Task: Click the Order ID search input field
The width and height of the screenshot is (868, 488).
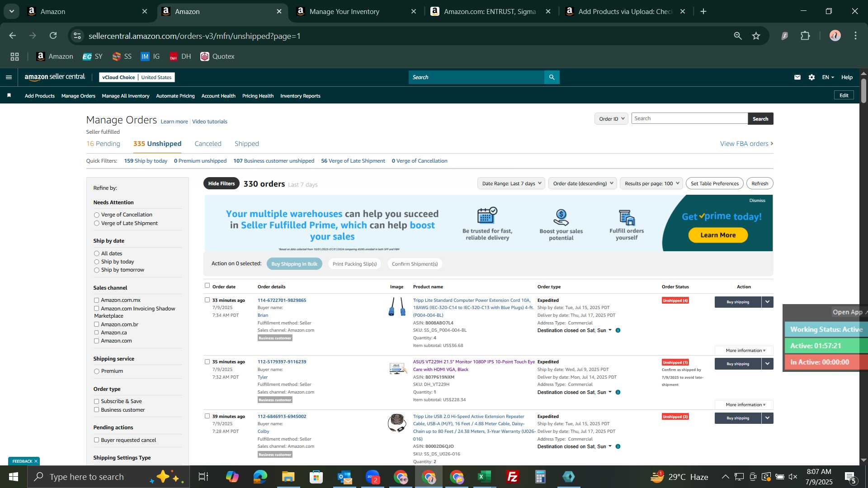Action: (689, 118)
